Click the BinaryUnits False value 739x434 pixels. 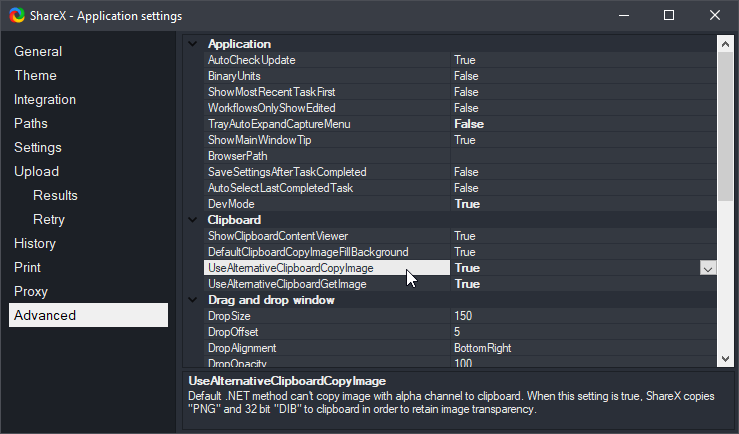(x=466, y=76)
